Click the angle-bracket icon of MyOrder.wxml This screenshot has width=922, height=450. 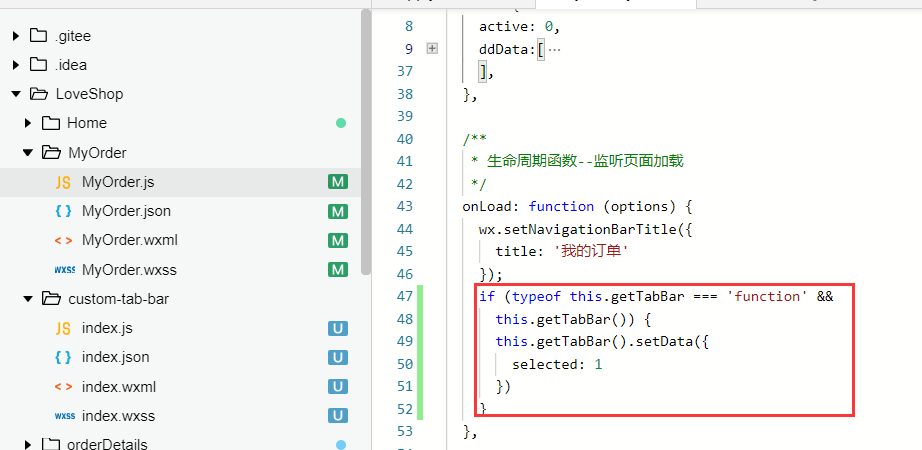(x=63, y=241)
